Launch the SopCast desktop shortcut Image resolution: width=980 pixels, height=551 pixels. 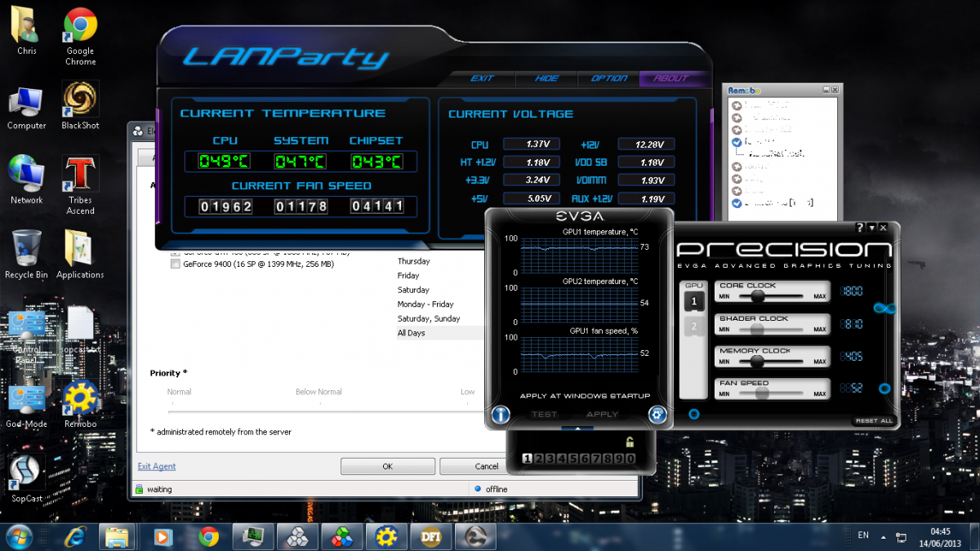pos(27,478)
